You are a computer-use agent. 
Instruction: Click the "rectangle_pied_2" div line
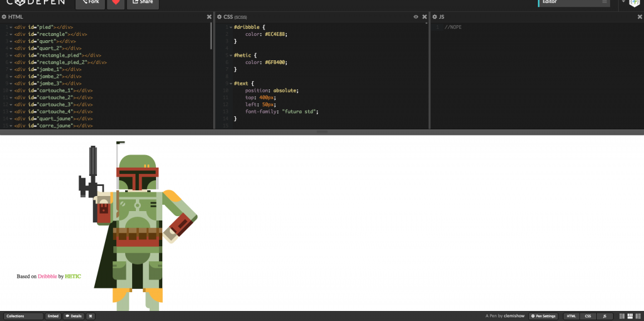pos(60,62)
